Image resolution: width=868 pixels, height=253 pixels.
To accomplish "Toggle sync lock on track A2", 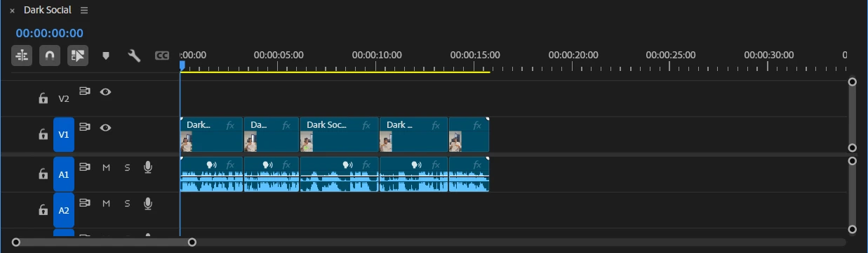I will click(85, 203).
